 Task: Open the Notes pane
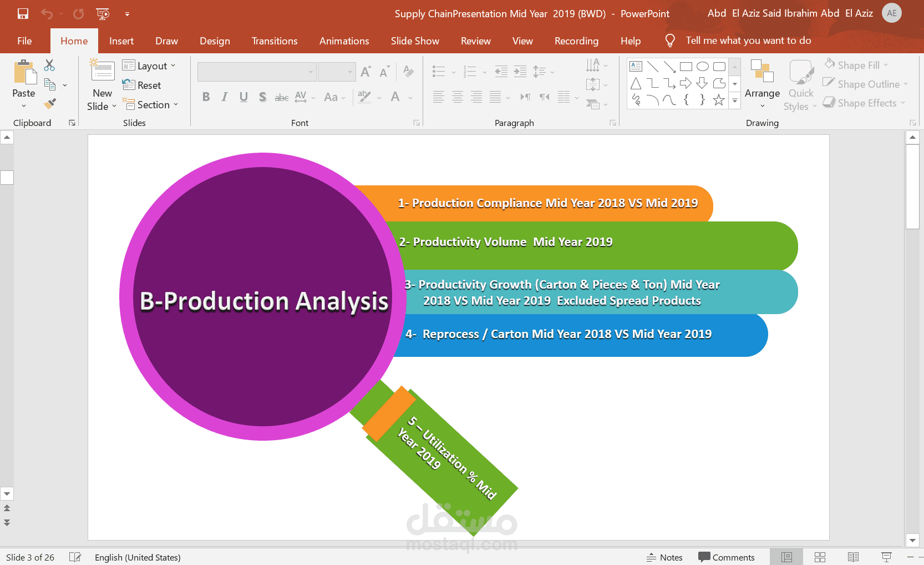point(664,557)
